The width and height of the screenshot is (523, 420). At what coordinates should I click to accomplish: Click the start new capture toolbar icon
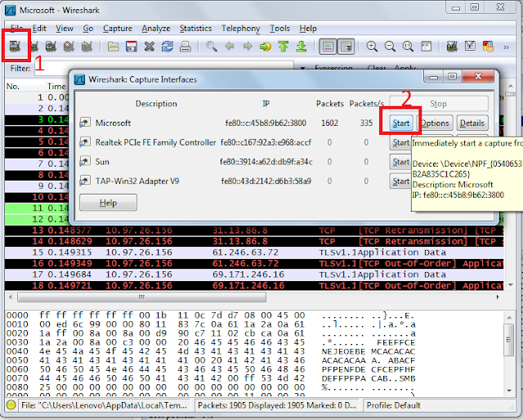point(51,47)
